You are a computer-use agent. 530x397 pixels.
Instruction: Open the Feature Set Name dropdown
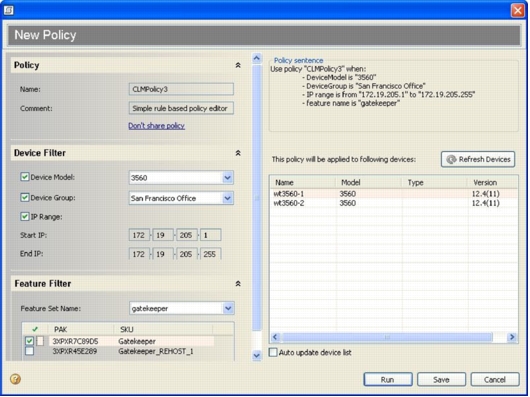click(228, 308)
